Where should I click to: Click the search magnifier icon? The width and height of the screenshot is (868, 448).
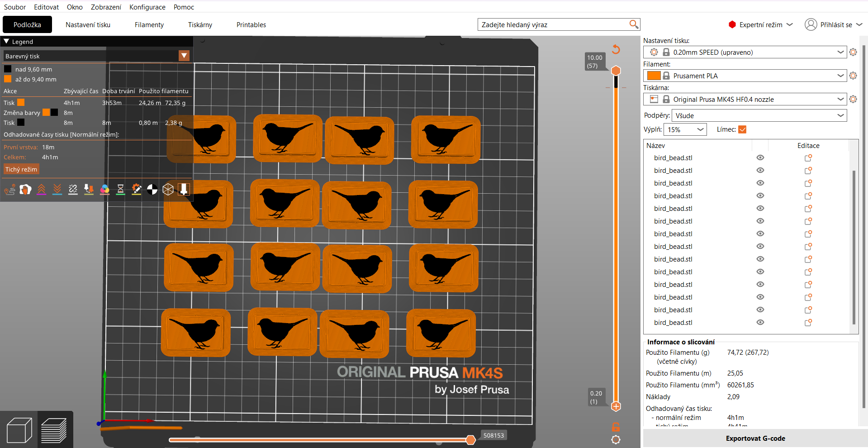coord(634,24)
